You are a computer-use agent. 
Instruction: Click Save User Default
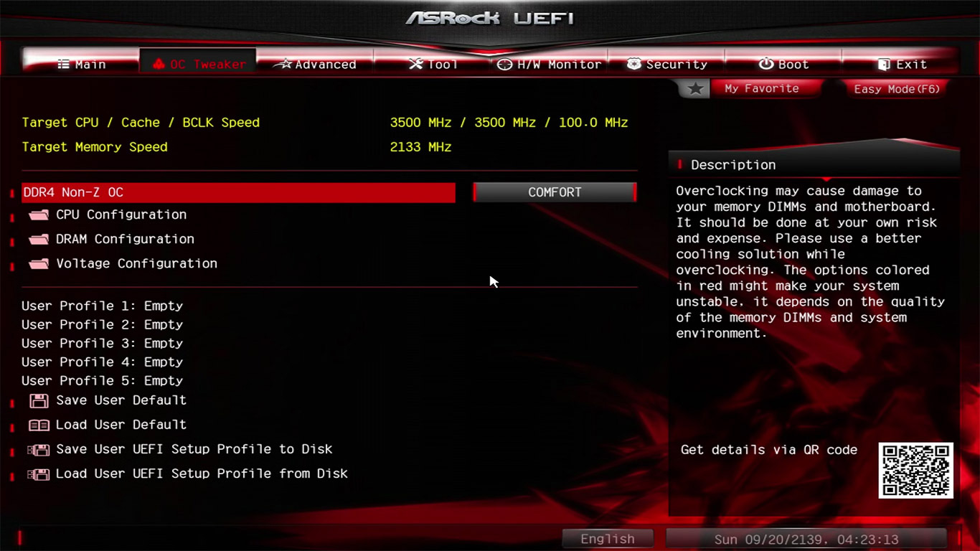click(x=121, y=400)
